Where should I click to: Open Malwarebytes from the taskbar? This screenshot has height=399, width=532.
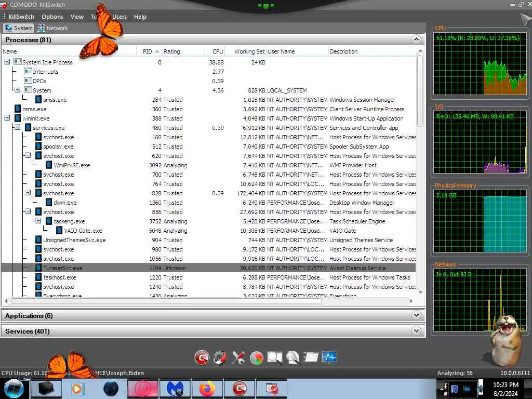[175, 389]
